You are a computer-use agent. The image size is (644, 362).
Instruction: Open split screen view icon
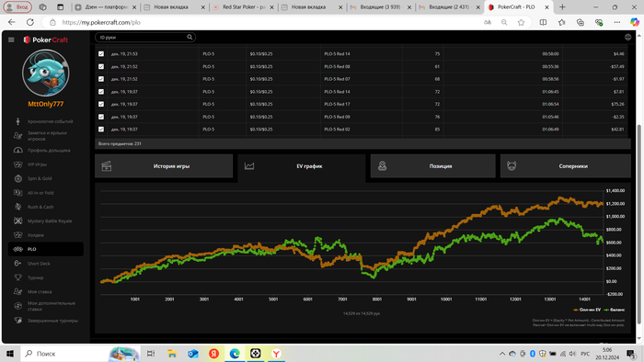(x=543, y=23)
